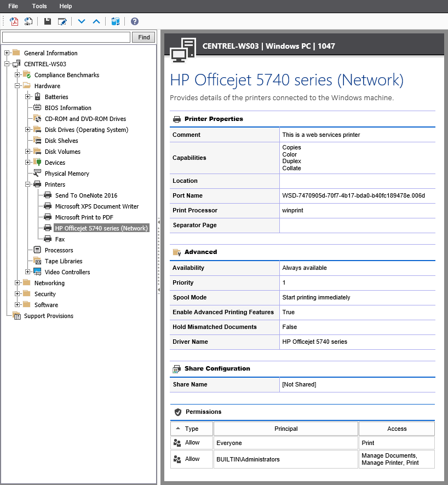448x485 pixels.
Task: Click the Video Controllers monitor icon
Action: (37, 272)
